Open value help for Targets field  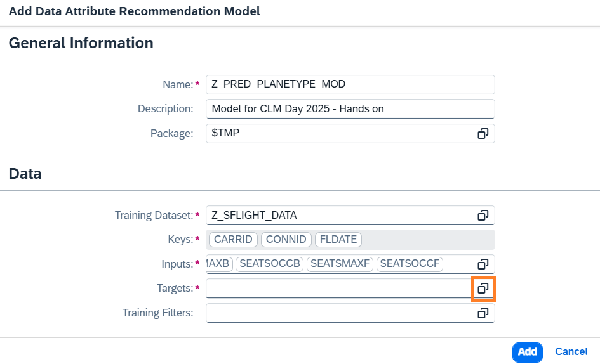tap(483, 289)
